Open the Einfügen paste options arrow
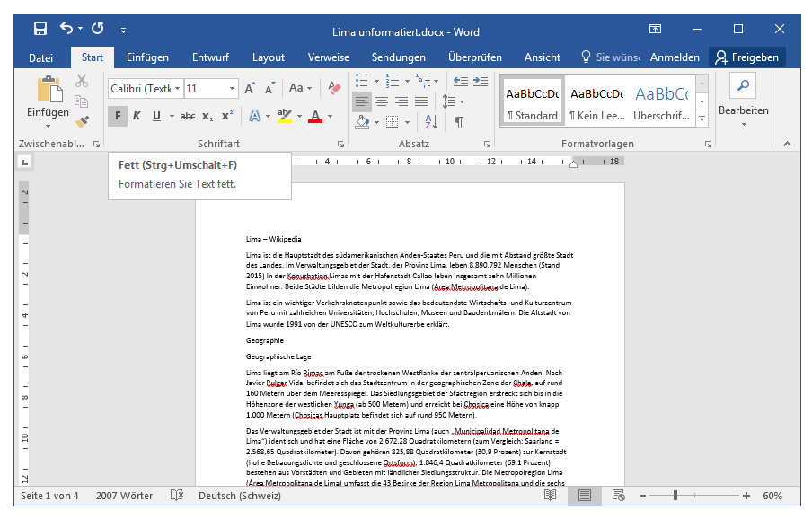This screenshot has height=519, width=812. point(49,126)
